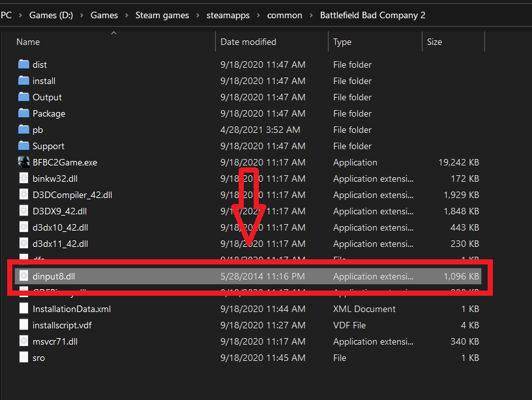Click Battlefield Bad Company 2 breadcrumb
Screen dimensions: 532x400
tap(372, 15)
